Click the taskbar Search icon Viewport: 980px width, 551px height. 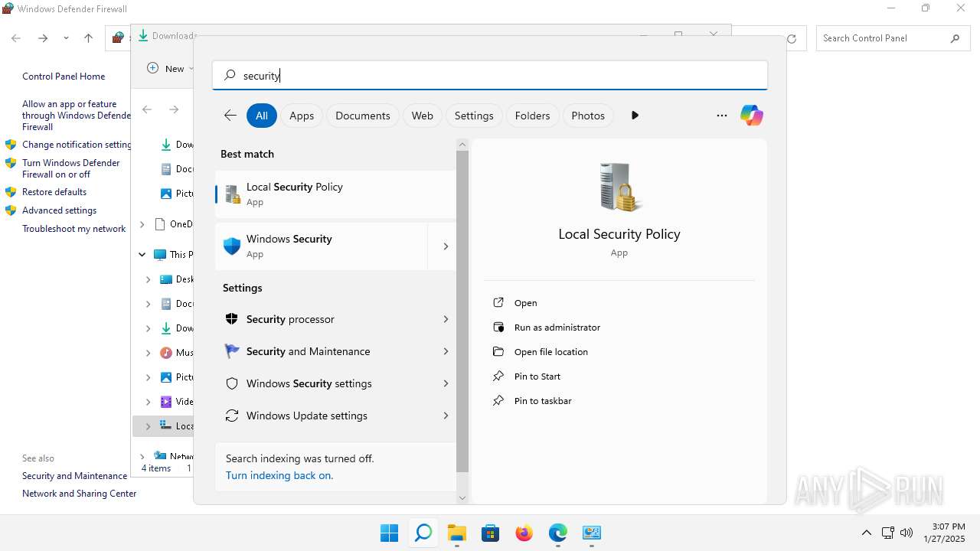click(423, 533)
